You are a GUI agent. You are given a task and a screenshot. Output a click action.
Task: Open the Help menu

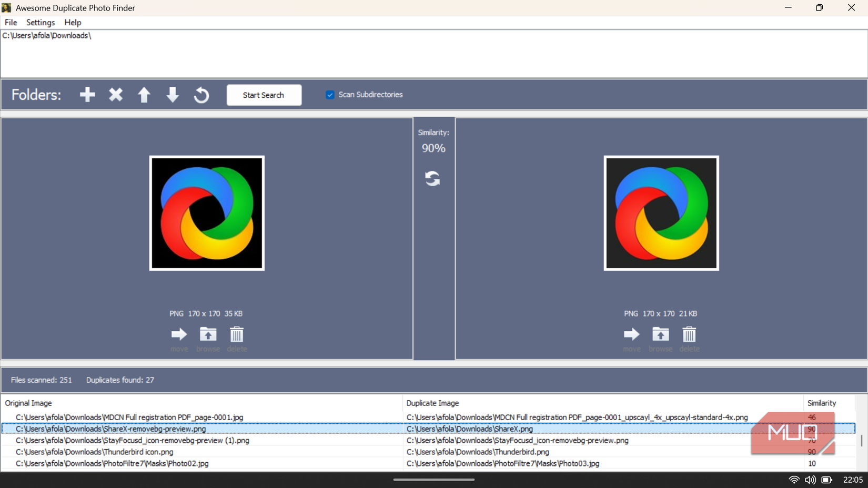[73, 22]
